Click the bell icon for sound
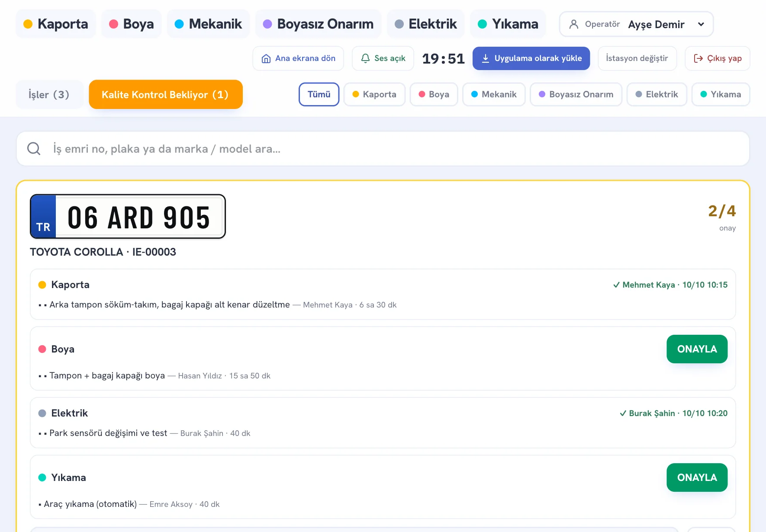 [365, 58]
